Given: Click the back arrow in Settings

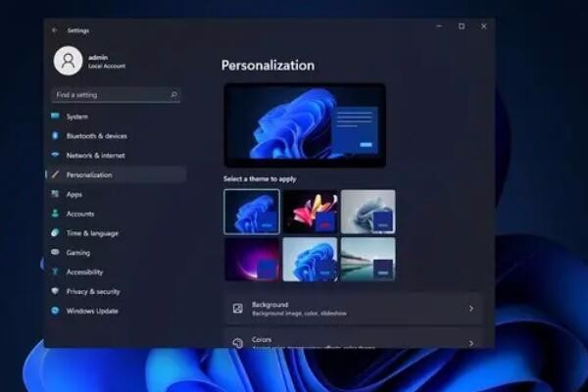Looking at the screenshot, I should click(x=55, y=30).
